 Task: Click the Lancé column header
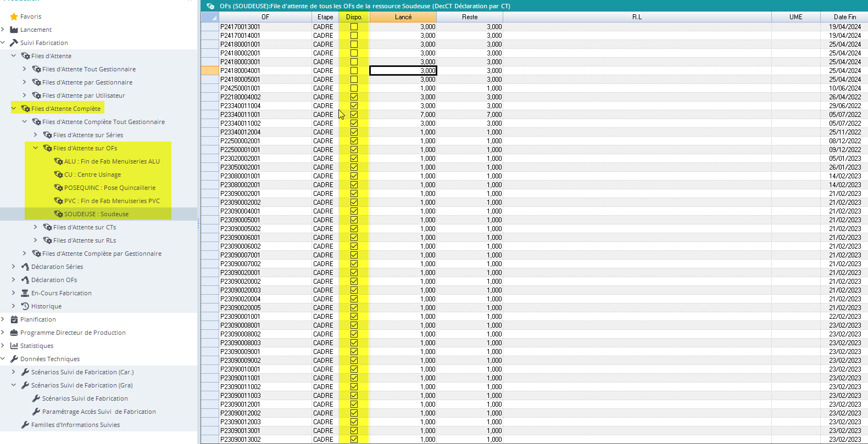point(403,17)
